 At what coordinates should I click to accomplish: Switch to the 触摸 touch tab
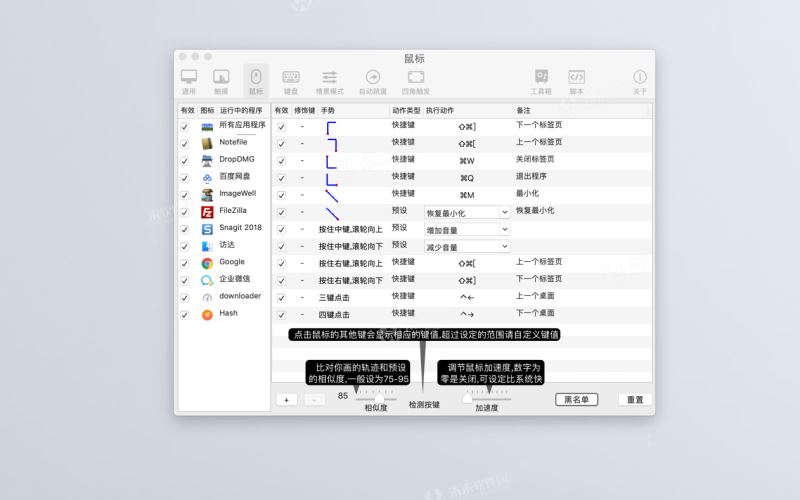[220, 80]
